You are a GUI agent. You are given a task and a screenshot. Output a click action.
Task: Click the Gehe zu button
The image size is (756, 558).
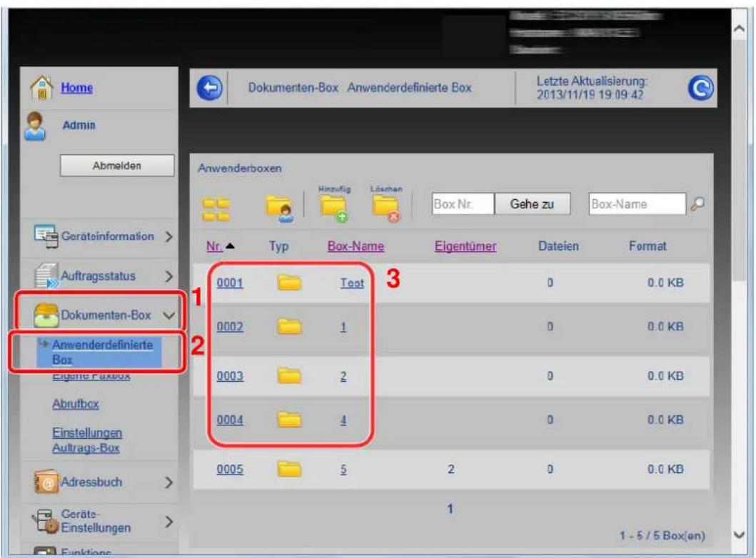pos(533,204)
